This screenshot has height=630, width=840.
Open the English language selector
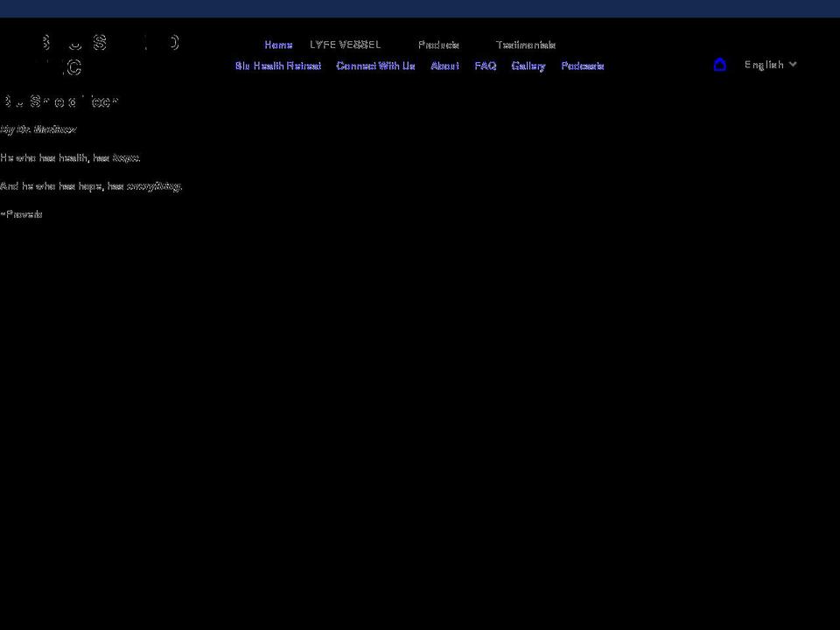(x=764, y=64)
